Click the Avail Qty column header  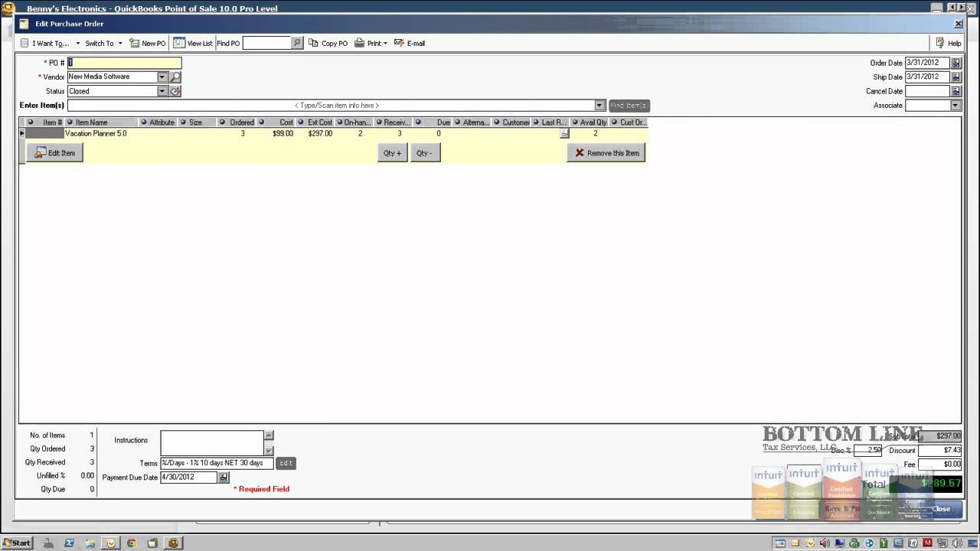point(590,122)
